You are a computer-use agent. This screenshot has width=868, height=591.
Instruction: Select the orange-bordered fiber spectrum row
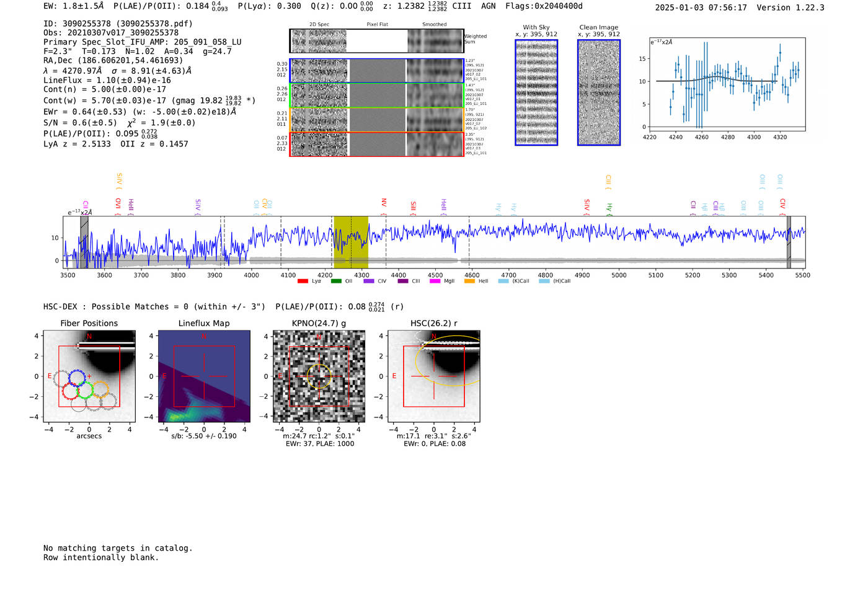(x=377, y=120)
